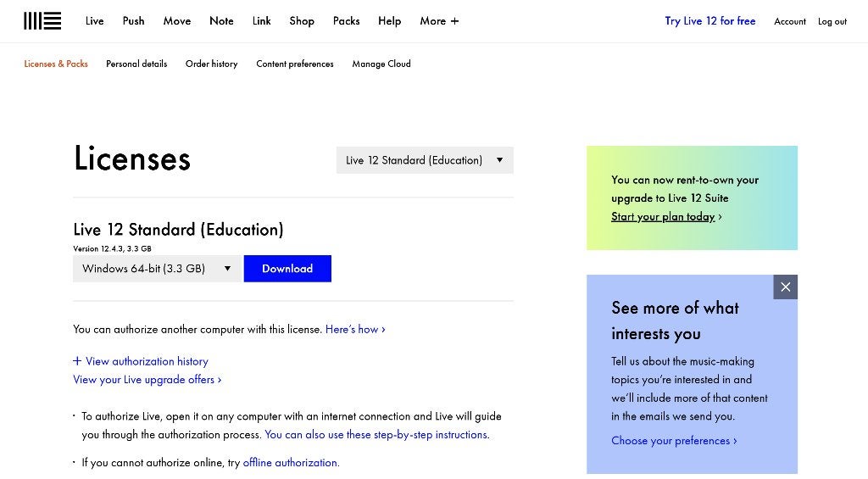Go to the Shop page

(302, 21)
